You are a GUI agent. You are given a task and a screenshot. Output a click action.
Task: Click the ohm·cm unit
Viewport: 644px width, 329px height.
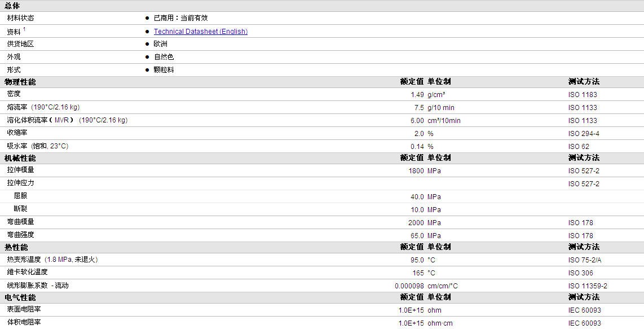coord(440,323)
